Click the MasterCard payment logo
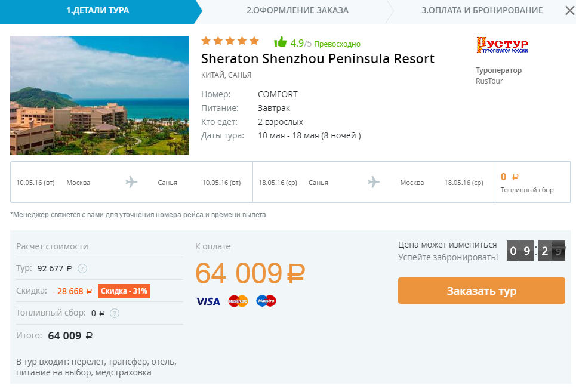The height and width of the screenshot is (392, 576). [238, 301]
